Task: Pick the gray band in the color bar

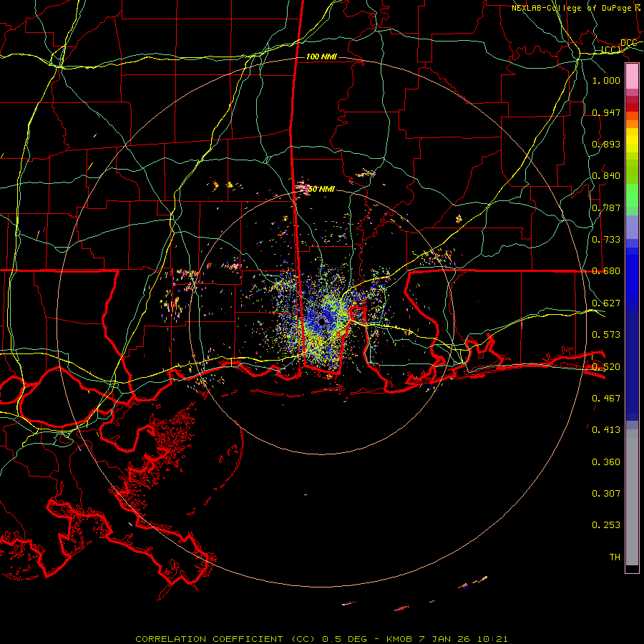Action: click(632, 497)
